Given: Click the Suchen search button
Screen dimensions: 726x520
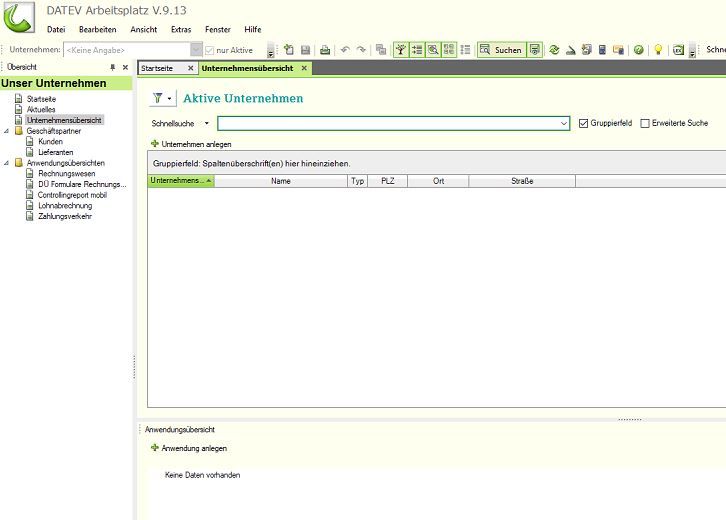Looking at the screenshot, I should 502,50.
